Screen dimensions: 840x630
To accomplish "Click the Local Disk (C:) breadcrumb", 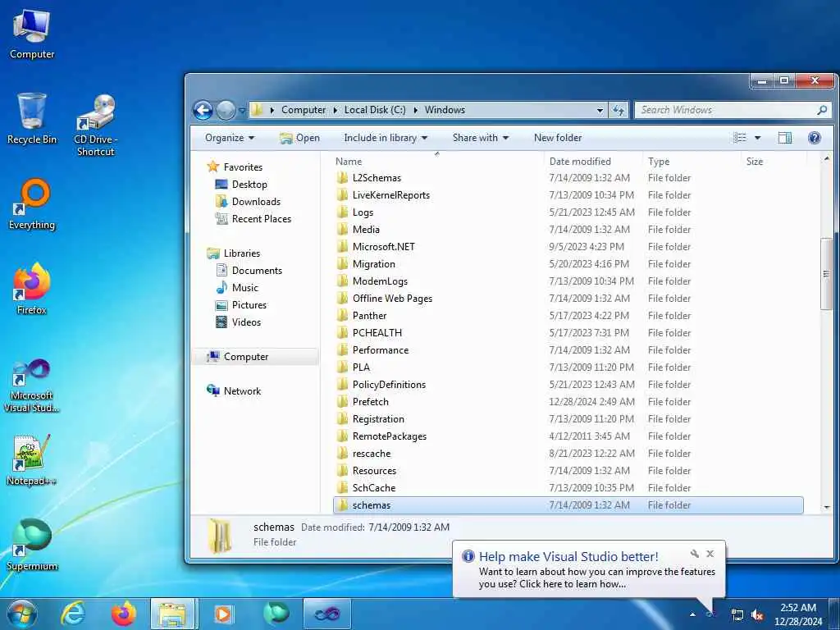I will 375,110.
